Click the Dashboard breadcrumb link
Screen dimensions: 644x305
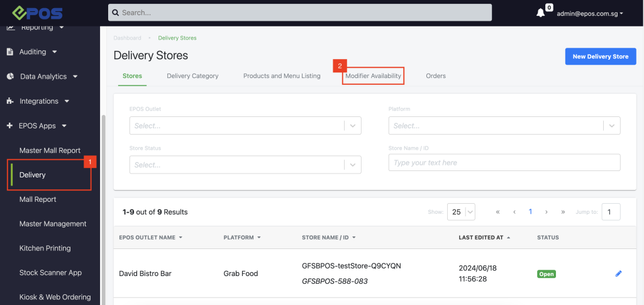[127, 38]
